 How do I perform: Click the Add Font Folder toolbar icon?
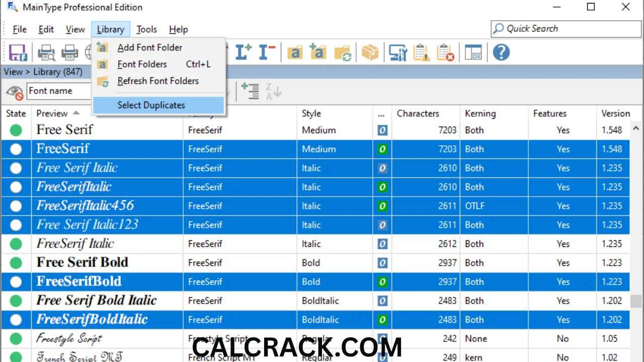tap(318, 52)
